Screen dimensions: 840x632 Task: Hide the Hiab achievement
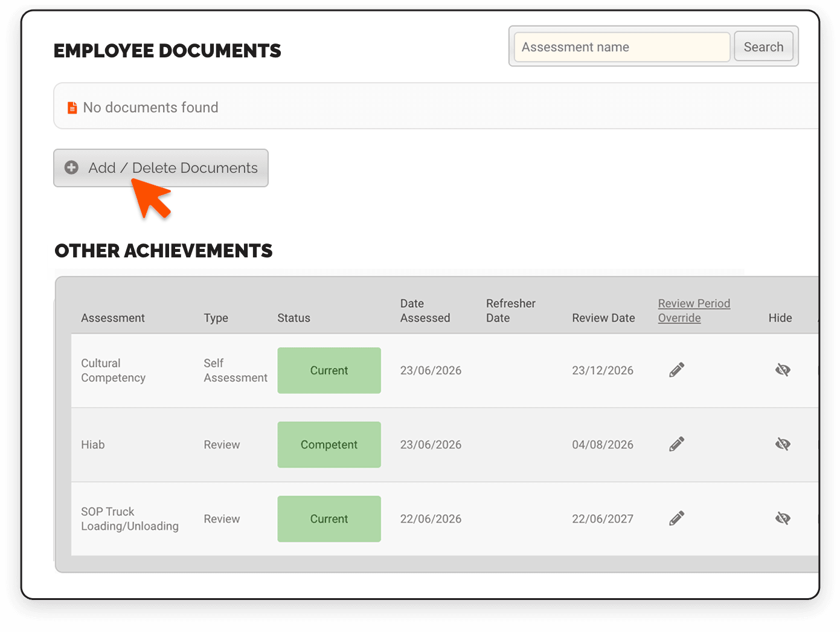[783, 444]
